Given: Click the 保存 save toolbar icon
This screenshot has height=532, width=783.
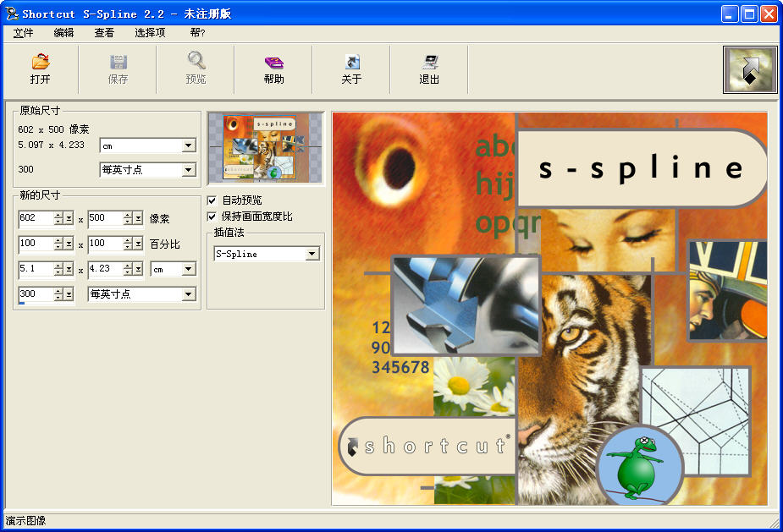Looking at the screenshot, I should [x=119, y=69].
